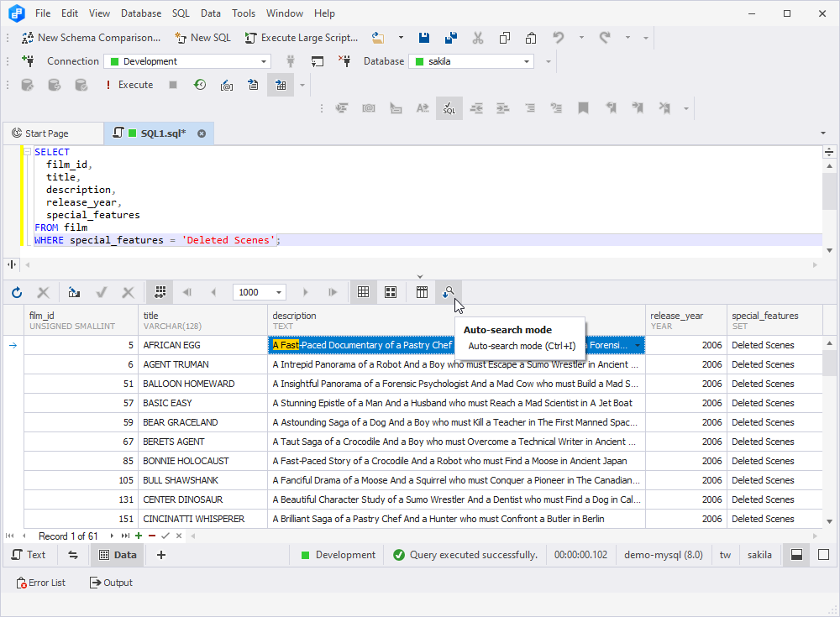Click the Execute button
The height and width of the screenshot is (617, 840).
pos(129,85)
